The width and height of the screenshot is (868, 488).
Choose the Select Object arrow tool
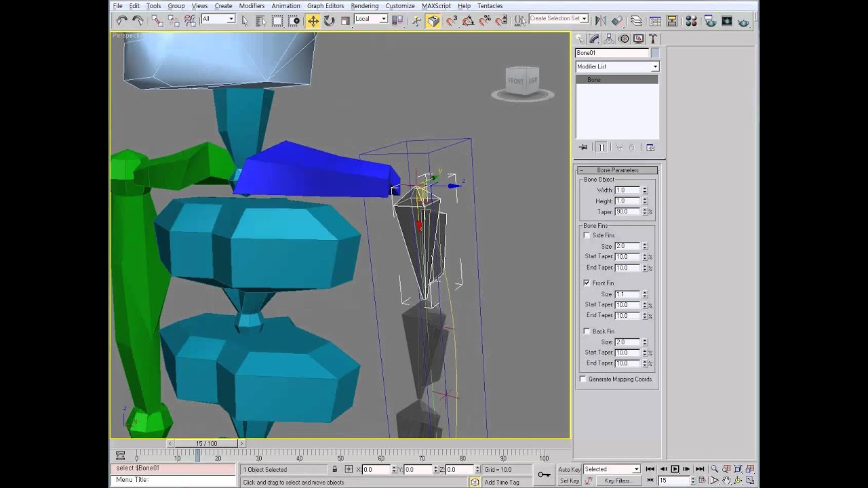[245, 21]
